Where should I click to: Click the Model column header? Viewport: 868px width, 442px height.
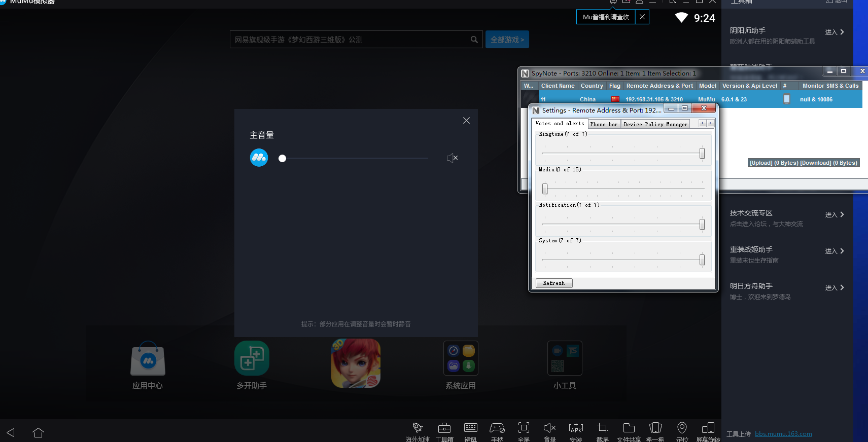pos(708,86)
